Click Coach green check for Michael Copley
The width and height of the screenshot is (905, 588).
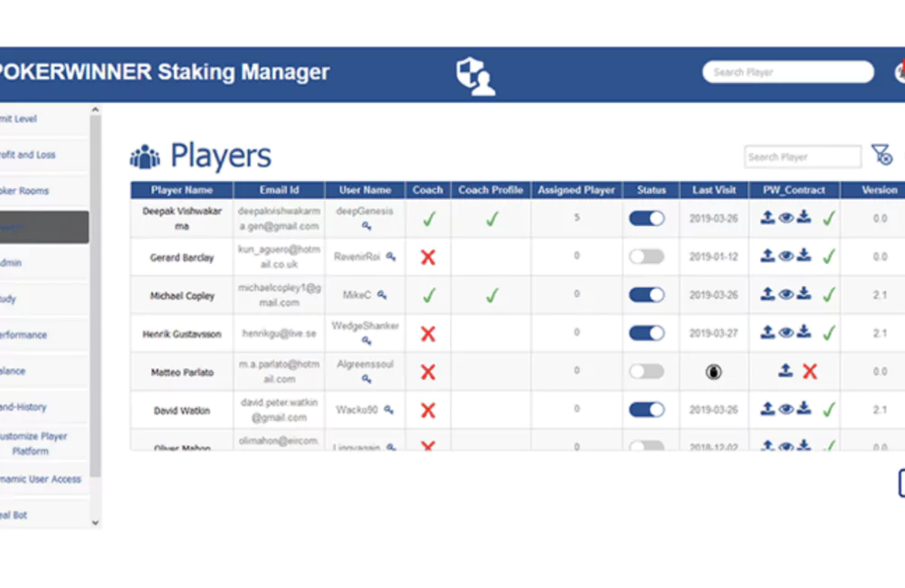tap(429, 296)
